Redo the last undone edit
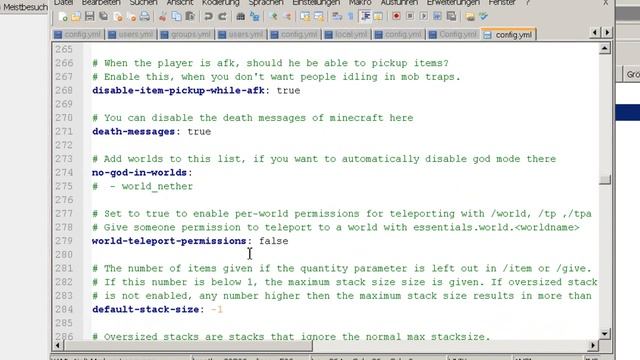 [222, 16]
